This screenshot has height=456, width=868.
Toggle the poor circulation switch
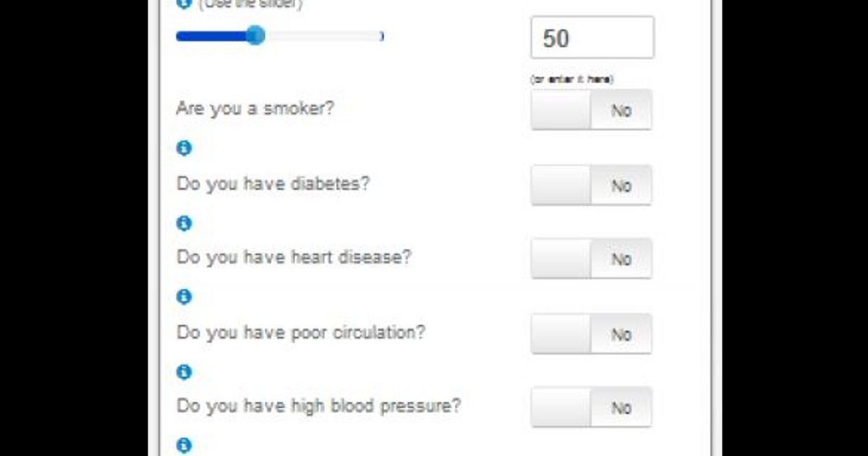[591, 334]
